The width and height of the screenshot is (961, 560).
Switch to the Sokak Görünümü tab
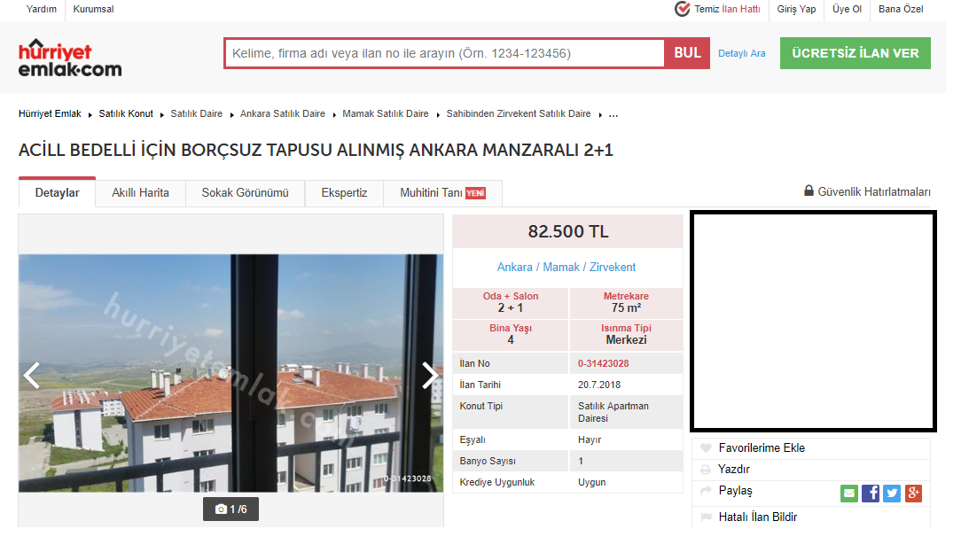245,193
